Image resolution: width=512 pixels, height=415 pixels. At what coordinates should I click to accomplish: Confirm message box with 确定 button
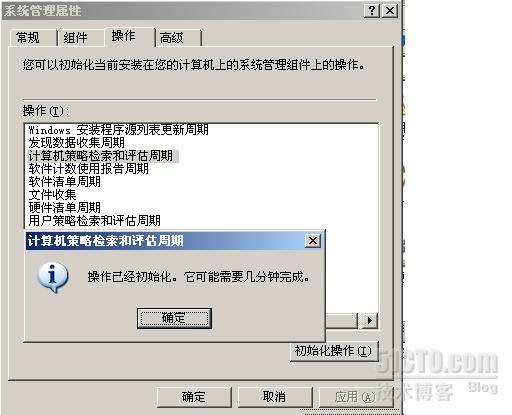[x=174, y=318]
